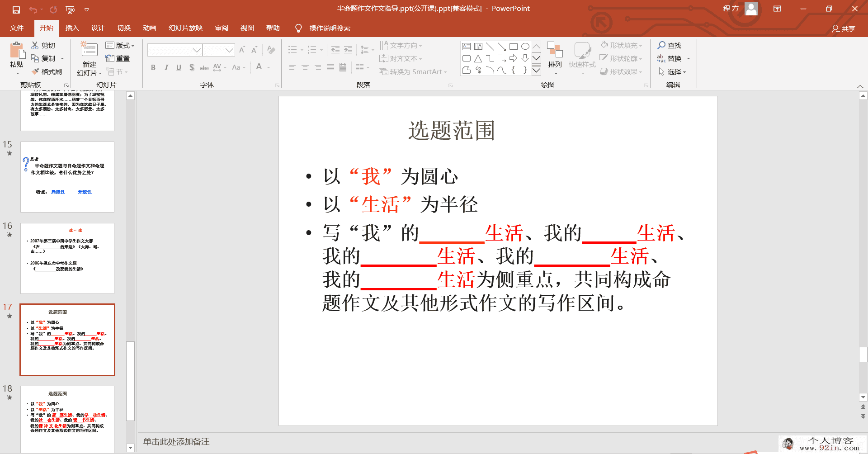This screenshot has width=868, height=454.
Task: Open Customize Quick Access Toolbar arrow
Action: [x=87, y=9]
